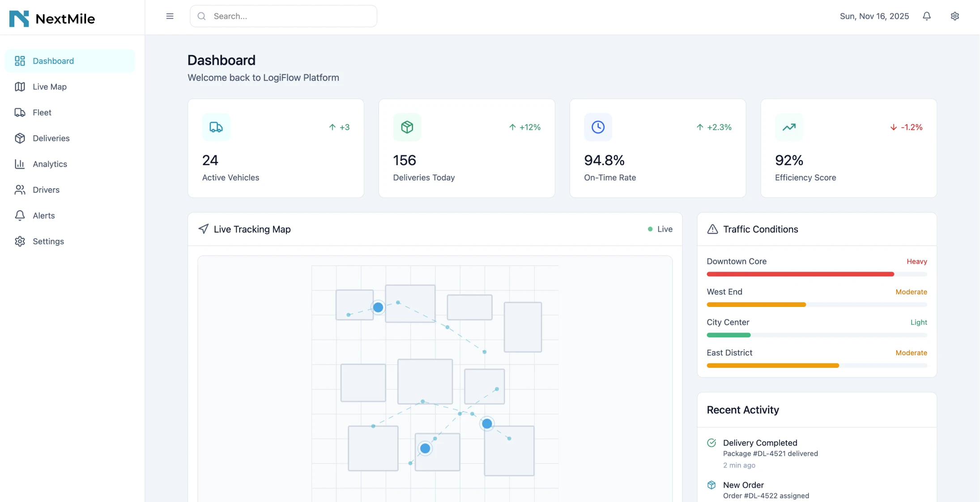Click the Deliveries Today package icon

pyautogui.click(x=407, y=127)
